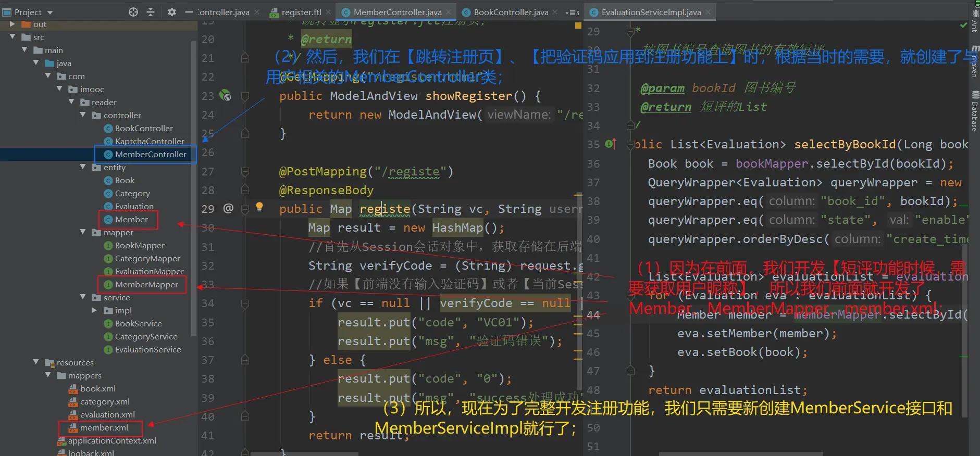The width and height of the screenshot is (980, 456).
Task: Expand the out folder
Action: (13, 24)
